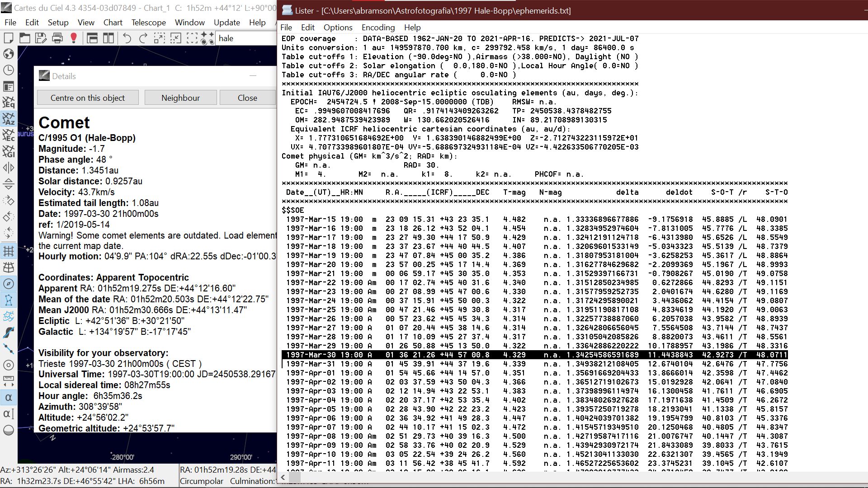The image size is (868, 488).
Task: Open advanced search stars-and-galaxies icon
Action: point(208,38)
